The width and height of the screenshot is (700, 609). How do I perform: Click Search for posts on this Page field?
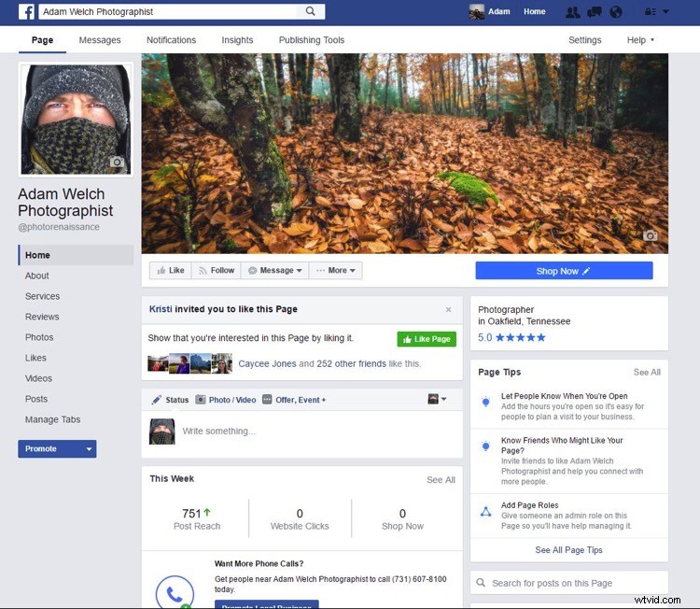click(x=569, y=583)
